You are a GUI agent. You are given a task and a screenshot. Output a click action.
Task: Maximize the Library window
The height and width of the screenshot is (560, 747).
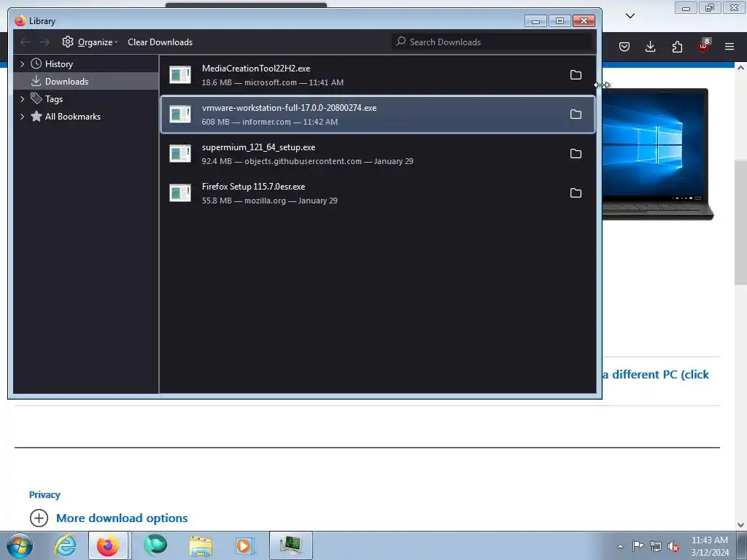560,21
